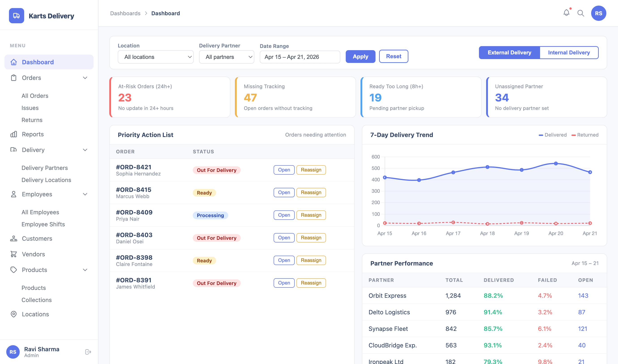
Task: Collapse the Orders menu chevron
Action: (x=85, y=78)
